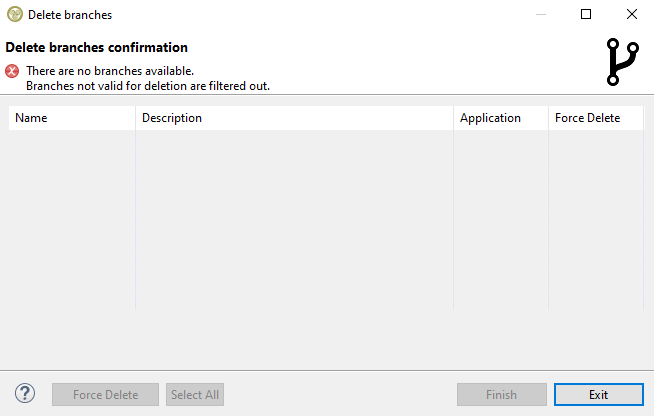Click the 'Delete branches' title bar text

tap(70, 15)
